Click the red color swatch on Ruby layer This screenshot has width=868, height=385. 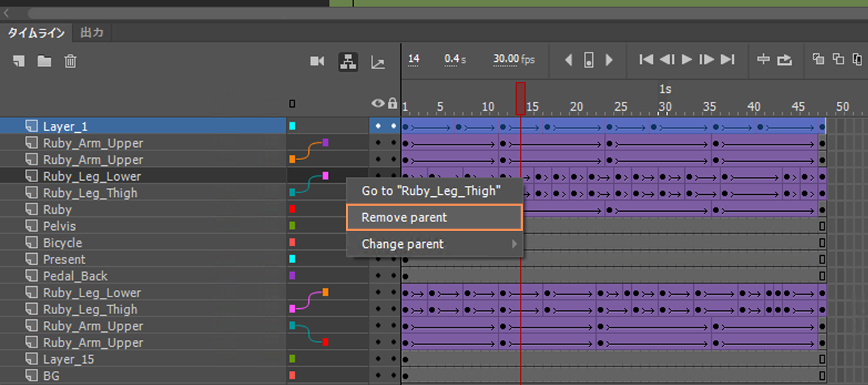(x=292, y=209)
